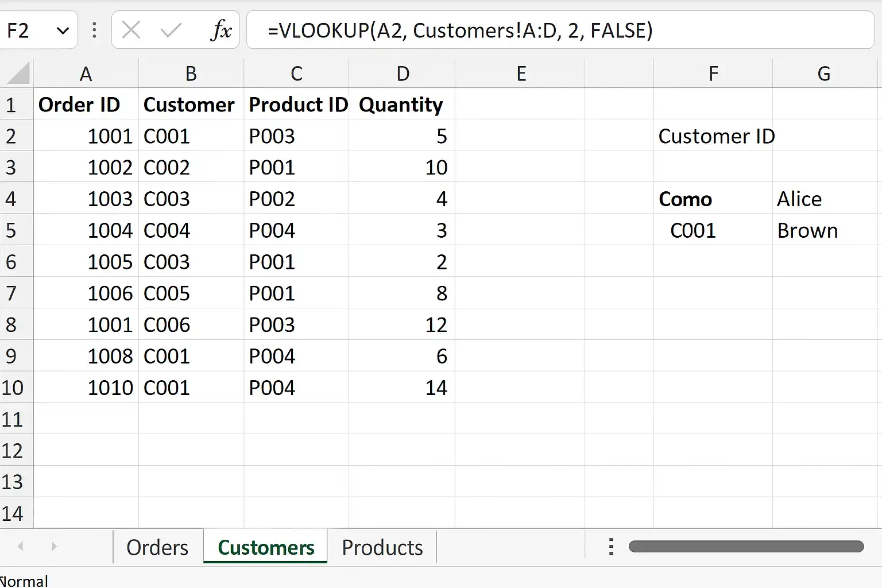Select the Customers sheet tab

pos(266,547)
